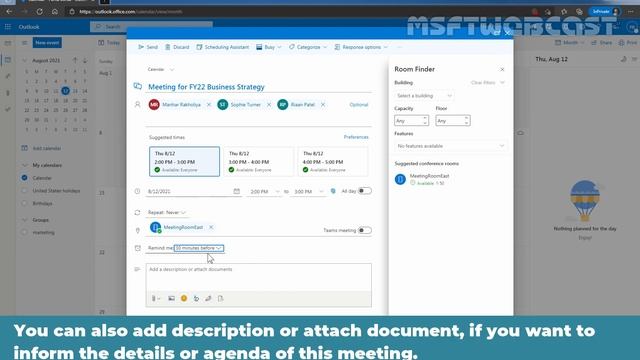This screenshot has height=360, width=640.
Task: Send the meeting invitation
Action: [148, 47]
